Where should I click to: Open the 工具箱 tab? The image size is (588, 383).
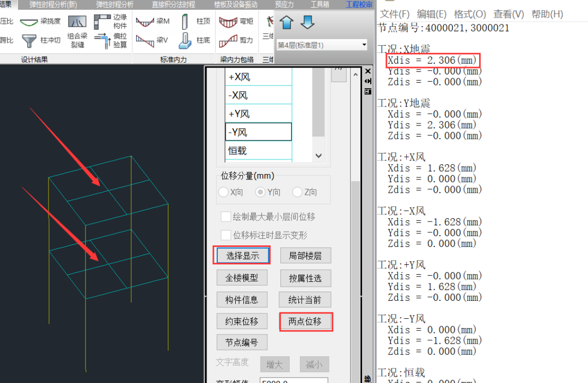click(x=320, y=4)
